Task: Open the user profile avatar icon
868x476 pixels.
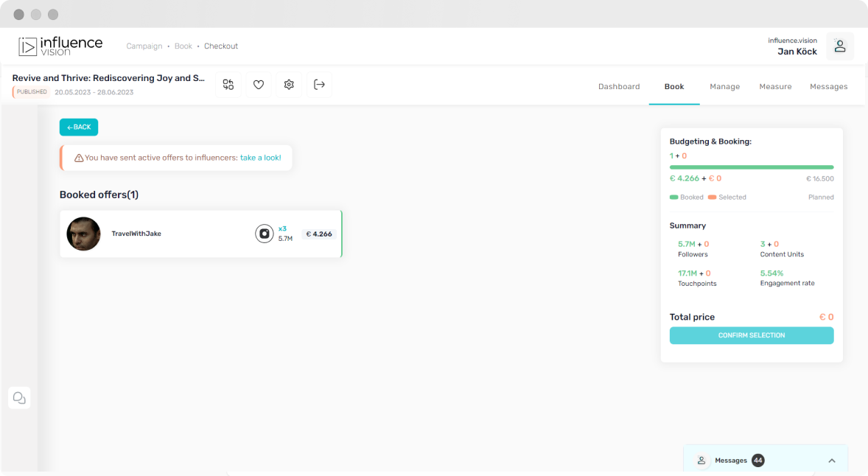Action: [839, 46]
